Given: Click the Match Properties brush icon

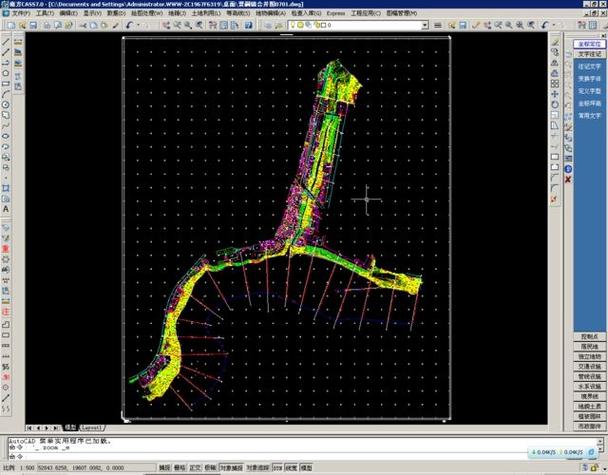Looking at the screenshot, I should tap(116, 25).
